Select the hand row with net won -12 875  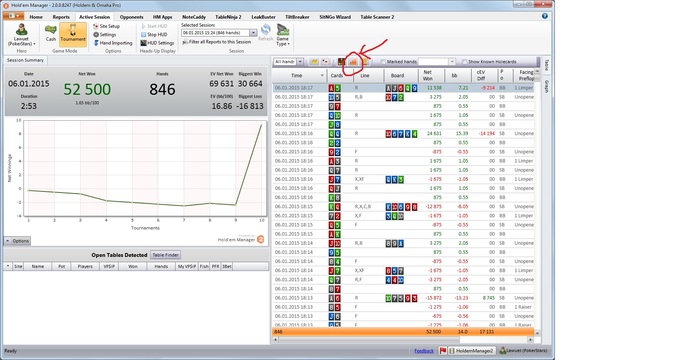(404, 206)
